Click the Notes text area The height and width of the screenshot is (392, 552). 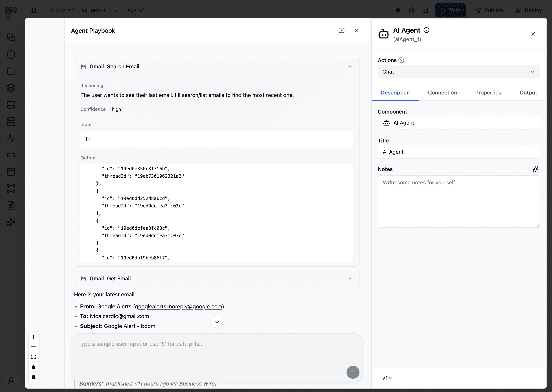click(459, 202)
